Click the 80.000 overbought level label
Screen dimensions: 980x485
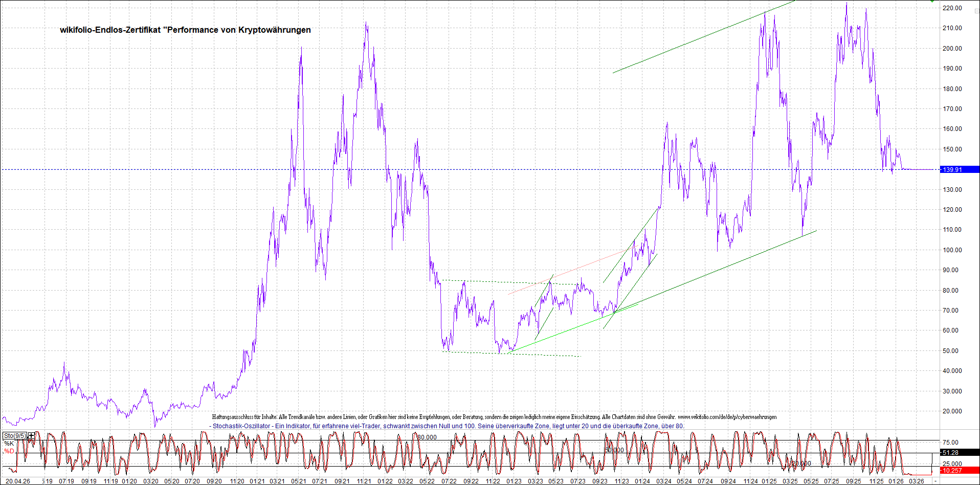427,437
